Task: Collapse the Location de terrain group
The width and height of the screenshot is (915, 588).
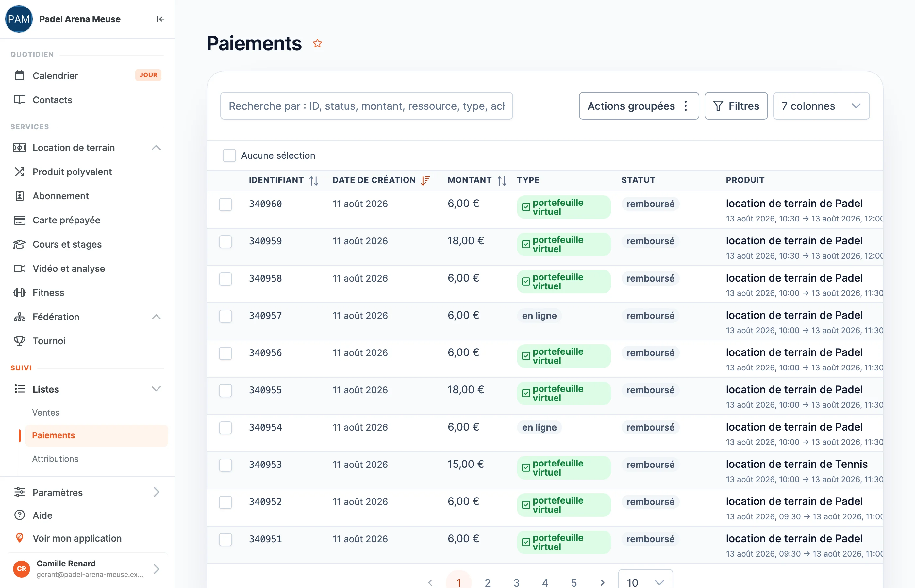Action: point(156,148)
